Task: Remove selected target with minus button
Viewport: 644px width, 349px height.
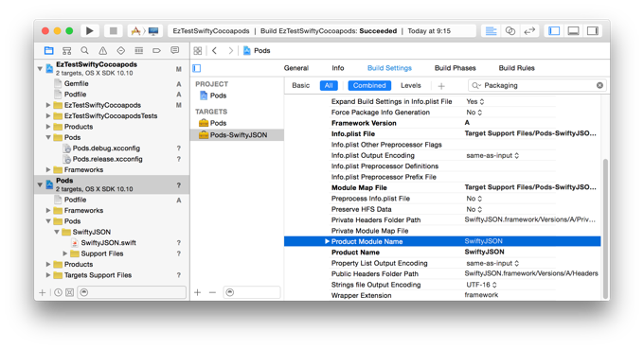Action: coord(212,292)
